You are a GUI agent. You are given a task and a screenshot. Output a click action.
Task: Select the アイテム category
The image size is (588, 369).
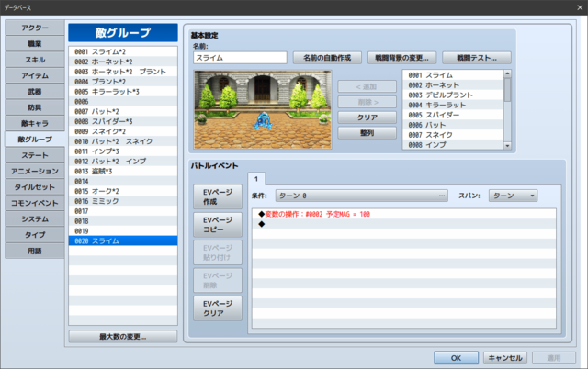[x=35, y=75]
